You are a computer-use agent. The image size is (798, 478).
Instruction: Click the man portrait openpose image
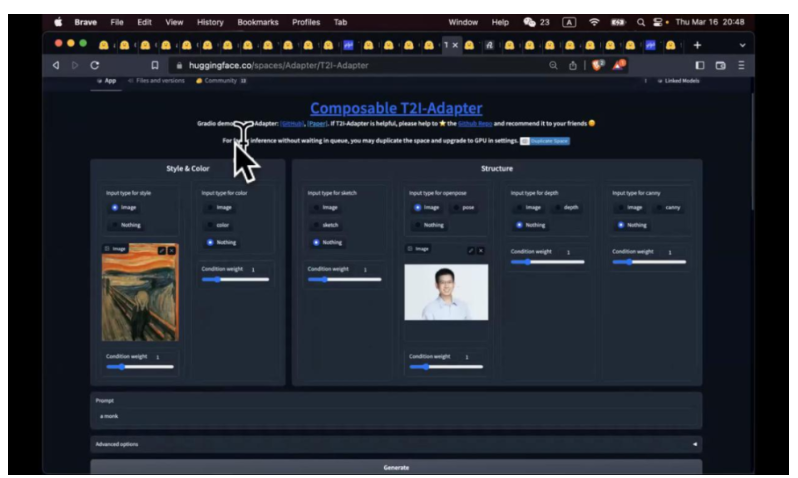pos(446,292)
